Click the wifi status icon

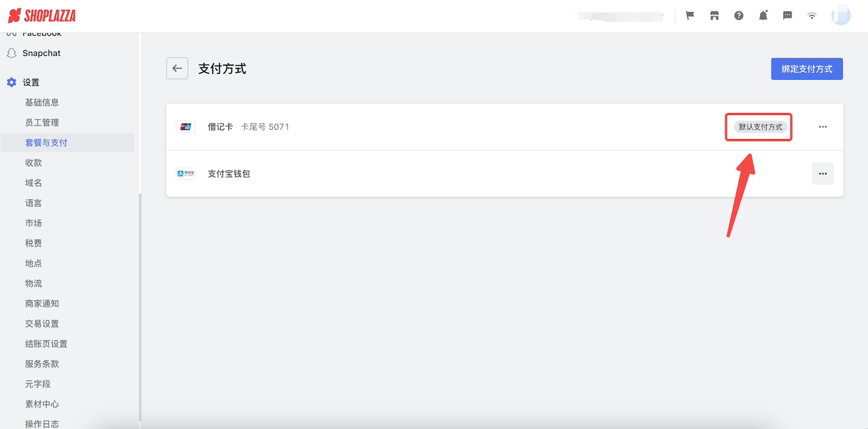[812, 16]
